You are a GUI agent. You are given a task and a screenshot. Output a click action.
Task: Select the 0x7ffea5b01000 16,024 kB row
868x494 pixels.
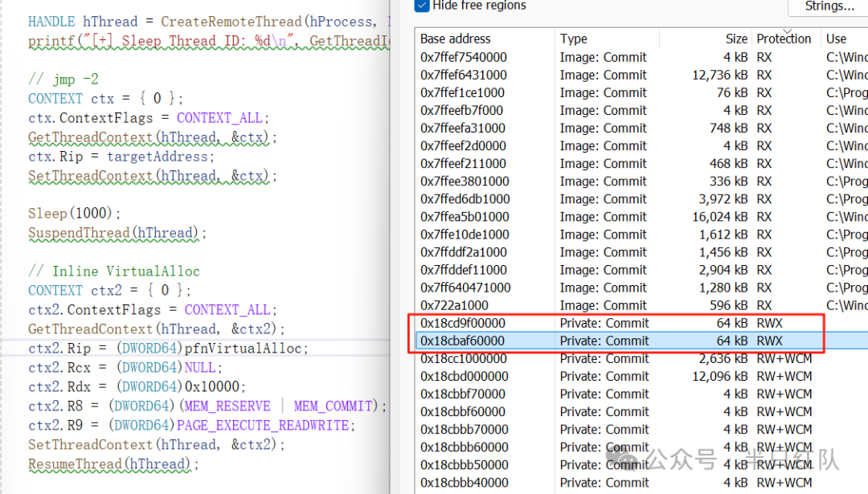(x=641, y=217)
